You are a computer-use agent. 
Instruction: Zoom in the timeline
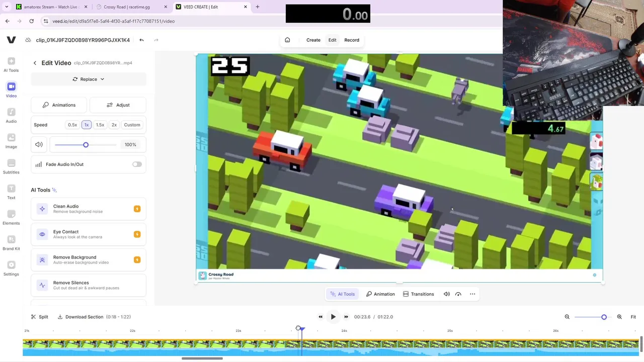pos(619,317)
